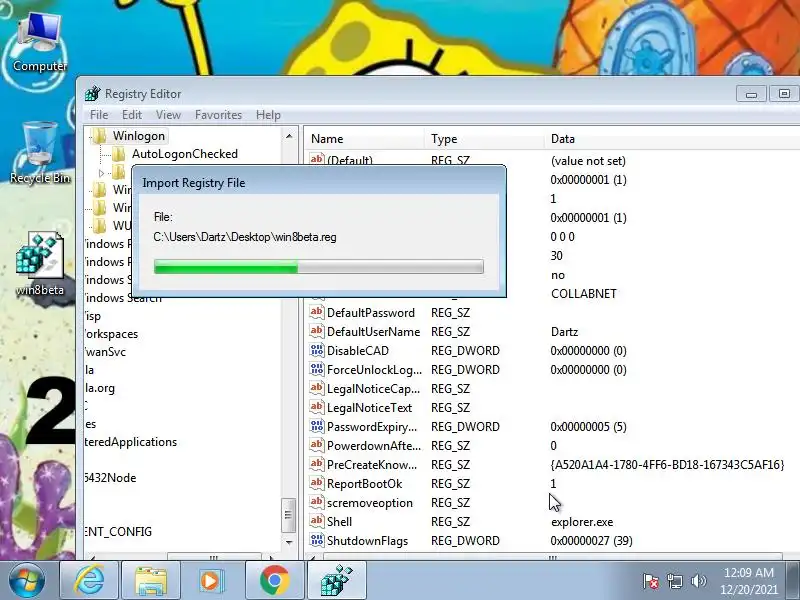Viewport: 800px width, 600px height.
Task: Click the network tray icon
Action: [x=674, y=581]
